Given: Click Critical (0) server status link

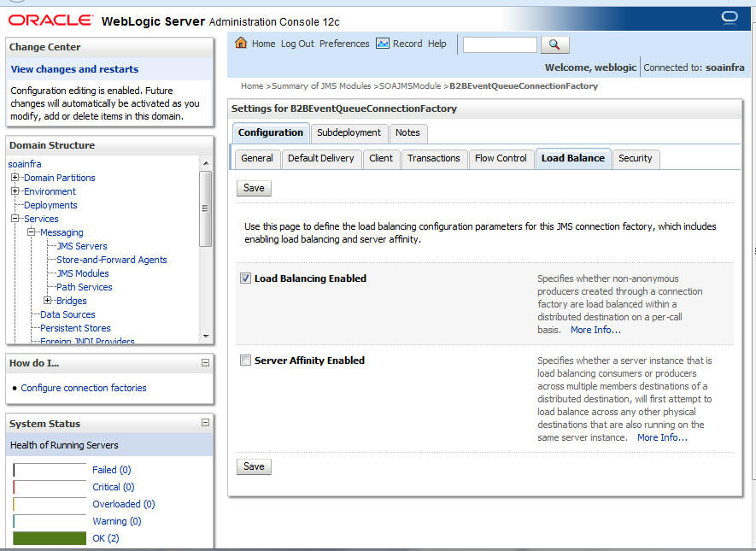Looking at the screenshot, I should 114,487.
